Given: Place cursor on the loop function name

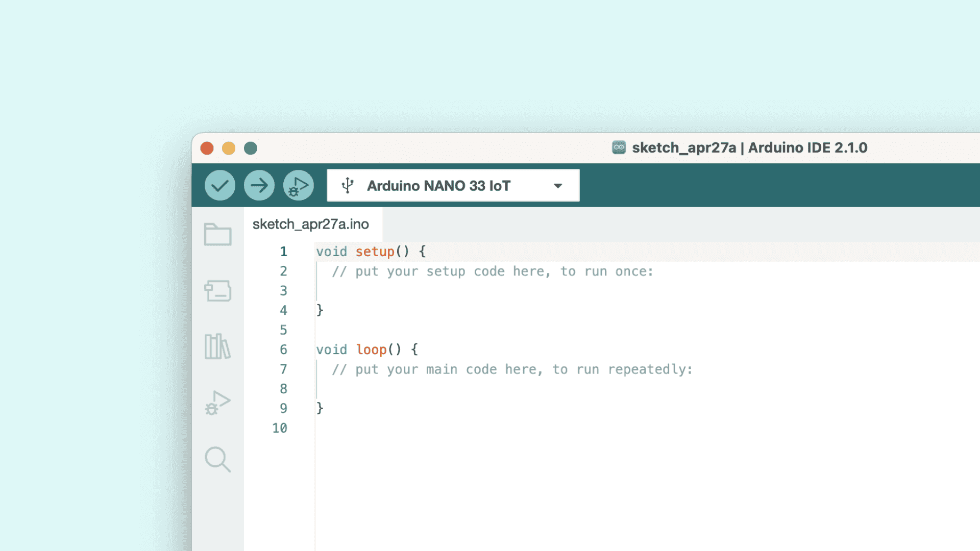Looking at the screenshot, I should tap(371, 349).
